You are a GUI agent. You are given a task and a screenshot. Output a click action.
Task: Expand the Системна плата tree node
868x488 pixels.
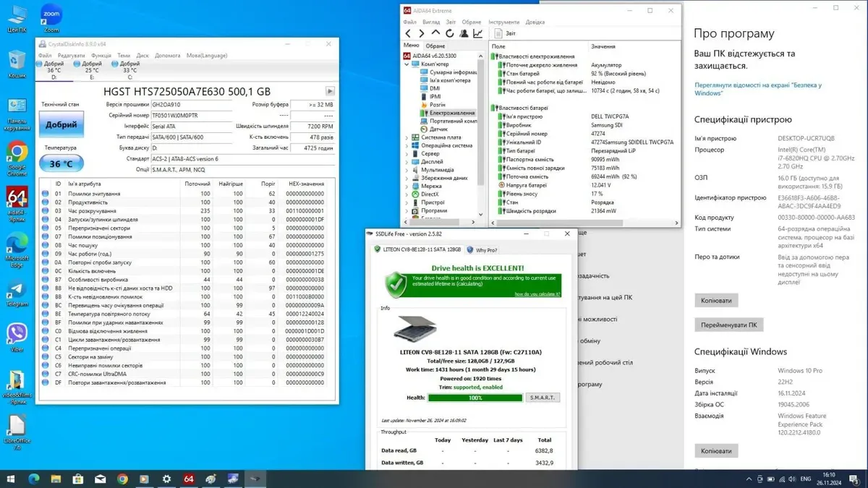(x=407, y=137)
